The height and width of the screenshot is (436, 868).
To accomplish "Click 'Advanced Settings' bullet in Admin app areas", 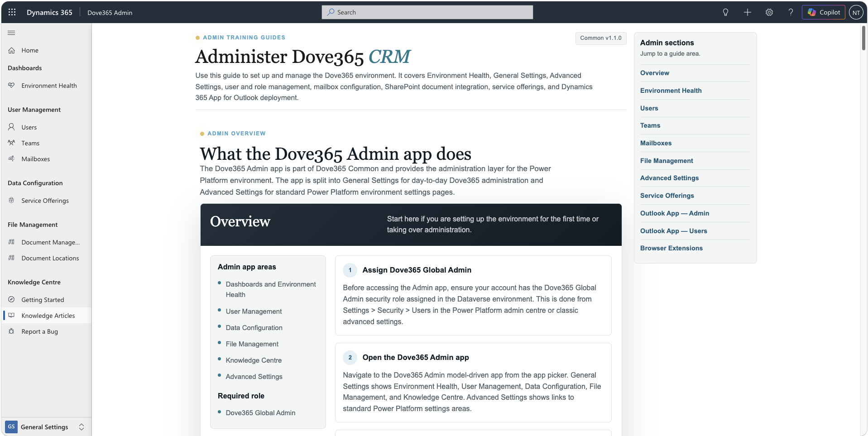I will pyautogui.click(x=254, y=377).
